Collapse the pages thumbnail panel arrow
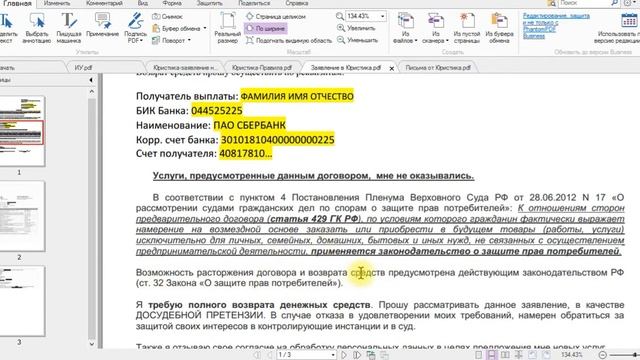 (91, 80)
